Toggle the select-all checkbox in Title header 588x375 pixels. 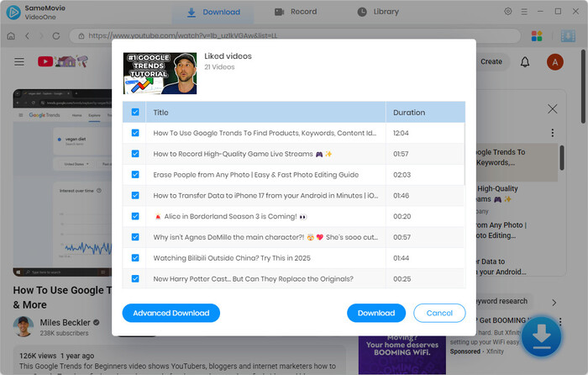tap(135, 112)
